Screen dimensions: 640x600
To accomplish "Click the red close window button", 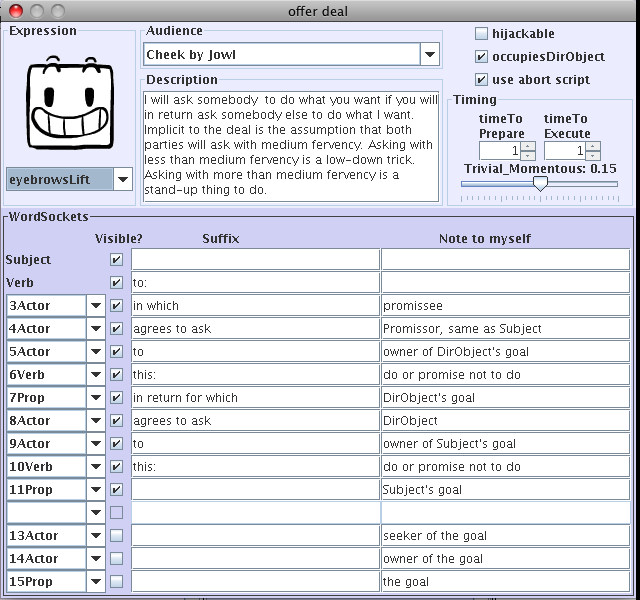I will coord(13,10).
